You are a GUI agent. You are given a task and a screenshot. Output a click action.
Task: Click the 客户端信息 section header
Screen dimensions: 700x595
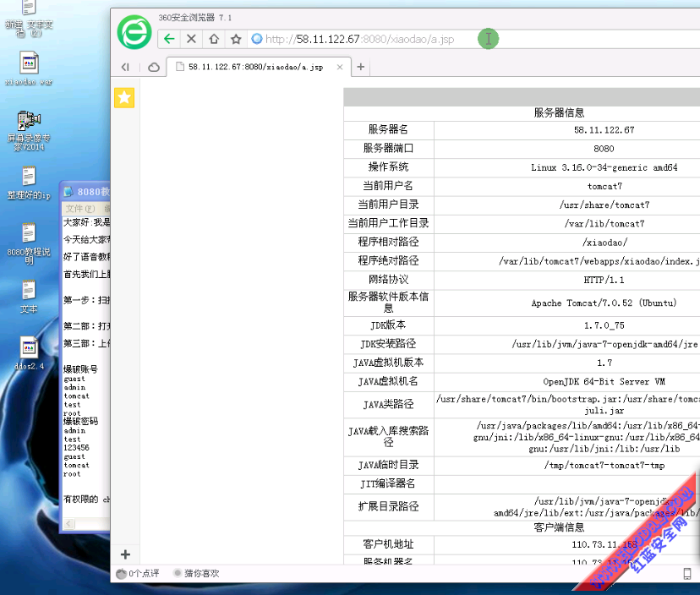pos(559,527)
